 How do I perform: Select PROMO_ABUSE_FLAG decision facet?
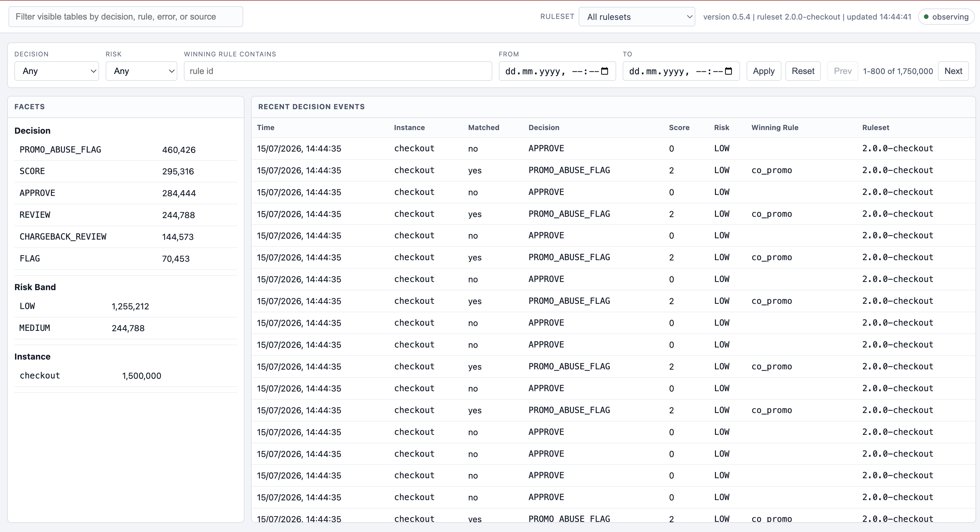pos(126,150)
